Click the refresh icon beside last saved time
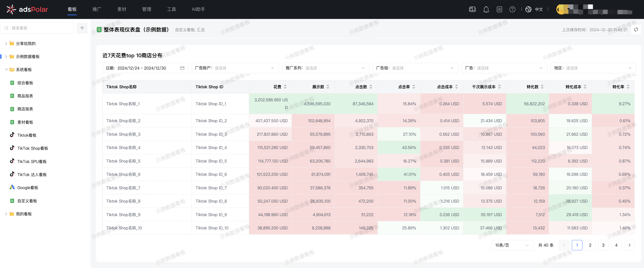Image resolution: width=644 pixels, height=268 pixels. [636, 30]
